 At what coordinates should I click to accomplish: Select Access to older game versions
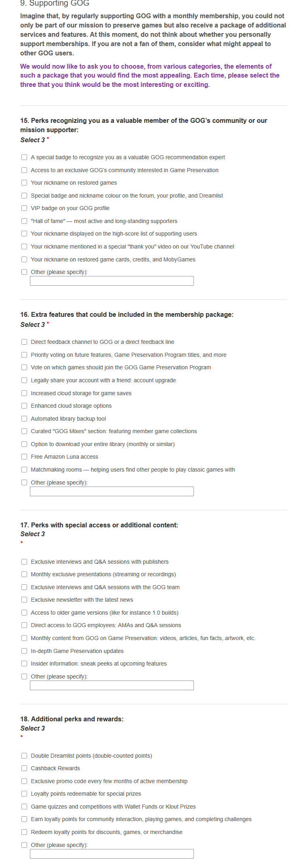(24, 613)
